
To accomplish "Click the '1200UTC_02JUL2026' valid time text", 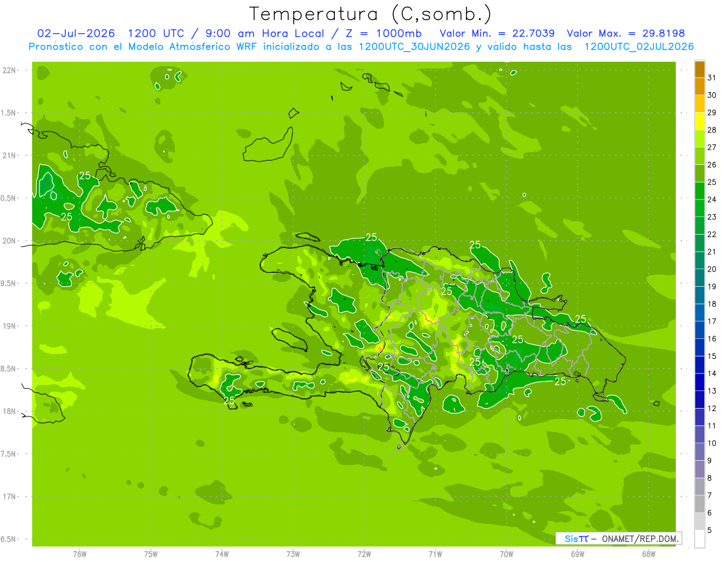I will pos(639,47).
